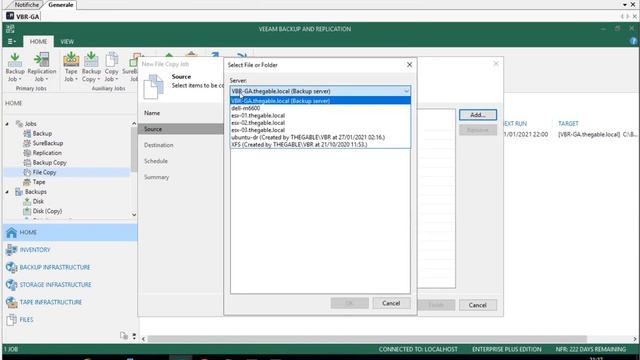Image resolution: width=640 pixels, height=360 pixels.
Task: Click the ENTERPRISE PLUS EDITION status text
Action: [507, 349]
